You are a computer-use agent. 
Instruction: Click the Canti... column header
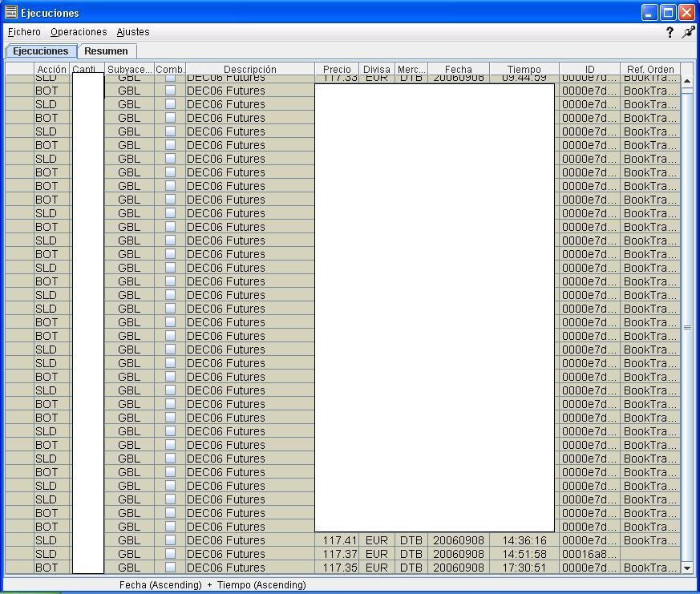tap(87, 69)
